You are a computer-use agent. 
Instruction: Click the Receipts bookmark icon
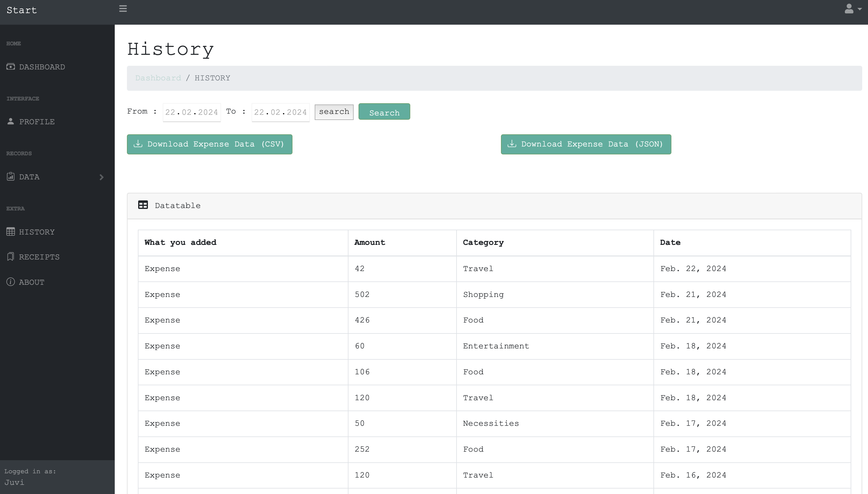pyautogui.click(x=11, y=257)
